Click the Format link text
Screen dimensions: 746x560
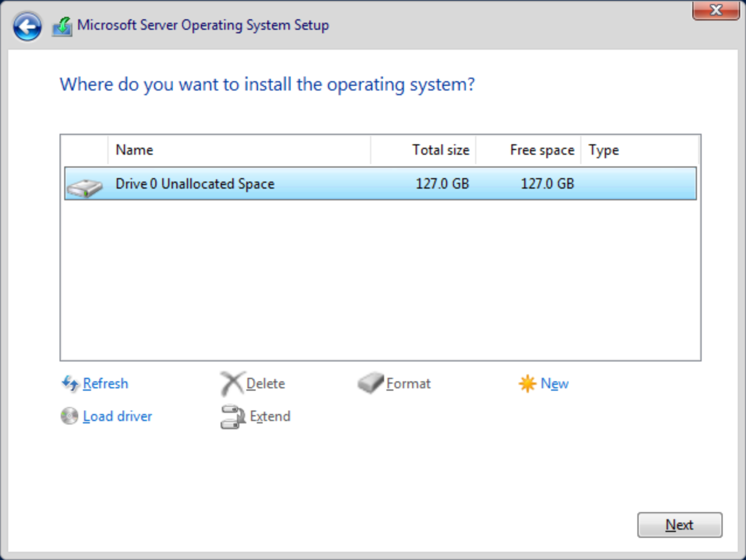tap(408, 384)
